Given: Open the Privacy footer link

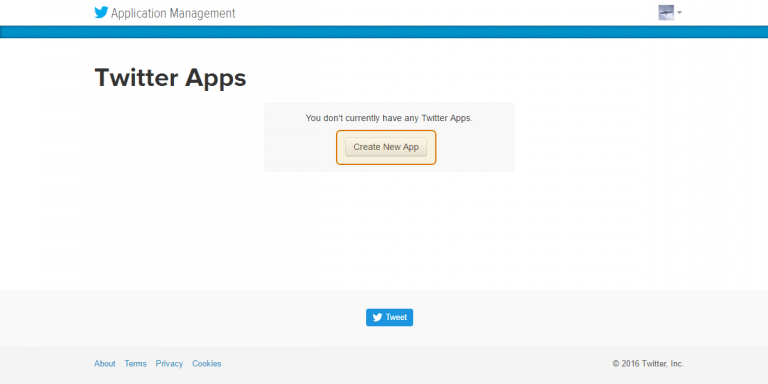Looking at the screenshot, I should (x=169, y=363).
